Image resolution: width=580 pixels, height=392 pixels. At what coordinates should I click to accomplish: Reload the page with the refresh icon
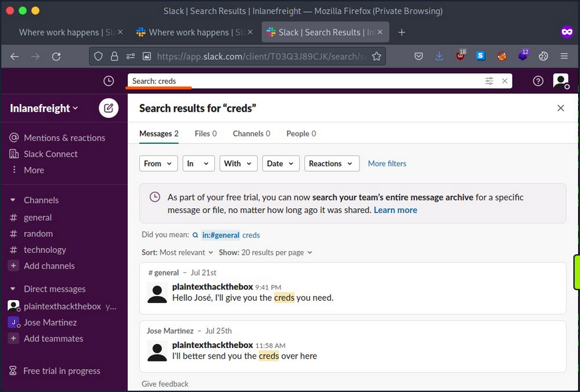58,57
